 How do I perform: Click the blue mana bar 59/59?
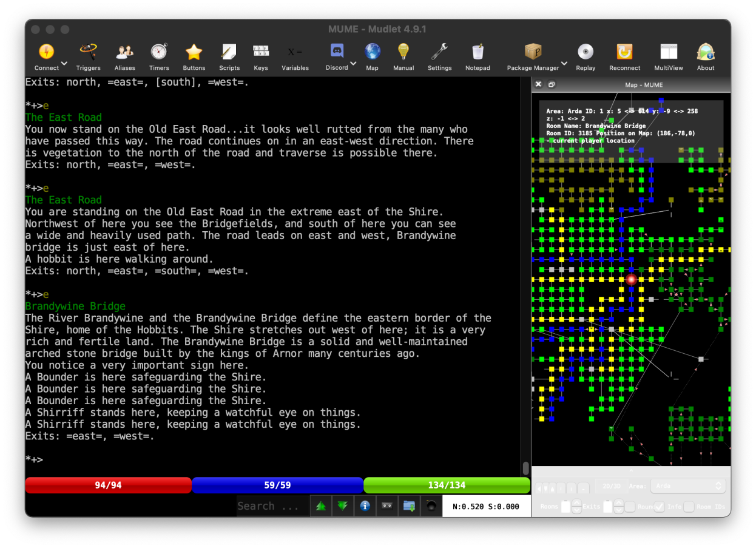click(277, 485)
